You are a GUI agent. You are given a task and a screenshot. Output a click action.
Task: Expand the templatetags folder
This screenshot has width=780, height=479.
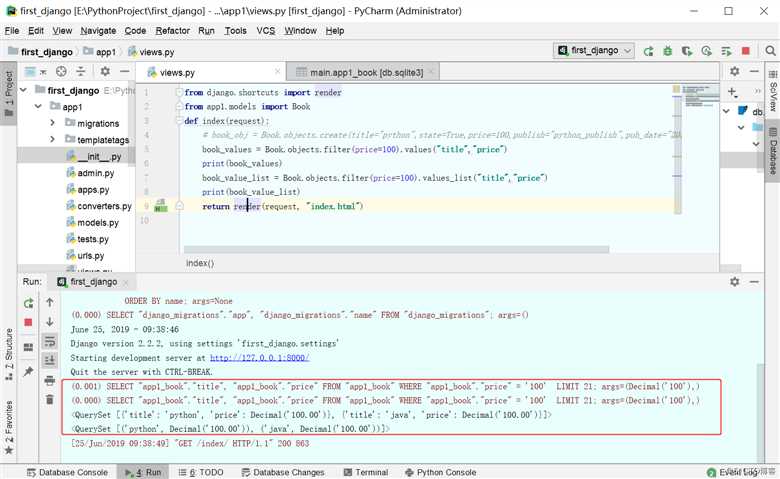click(52, 139)
